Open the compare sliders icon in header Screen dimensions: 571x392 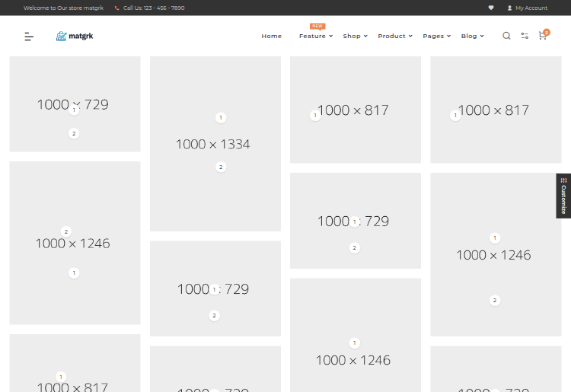[x=525, y=36]
